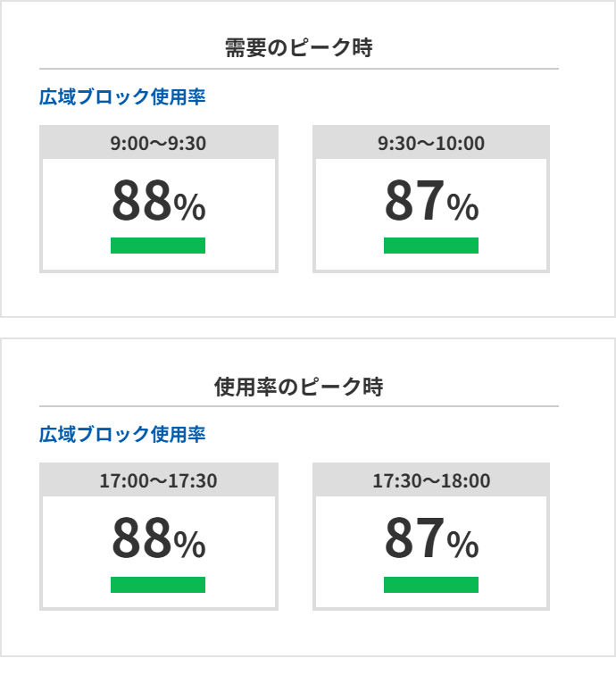616x675 pixels.
Task: Click the green usage bar under 17:30～18:00
Action: (x=431, y=585)
